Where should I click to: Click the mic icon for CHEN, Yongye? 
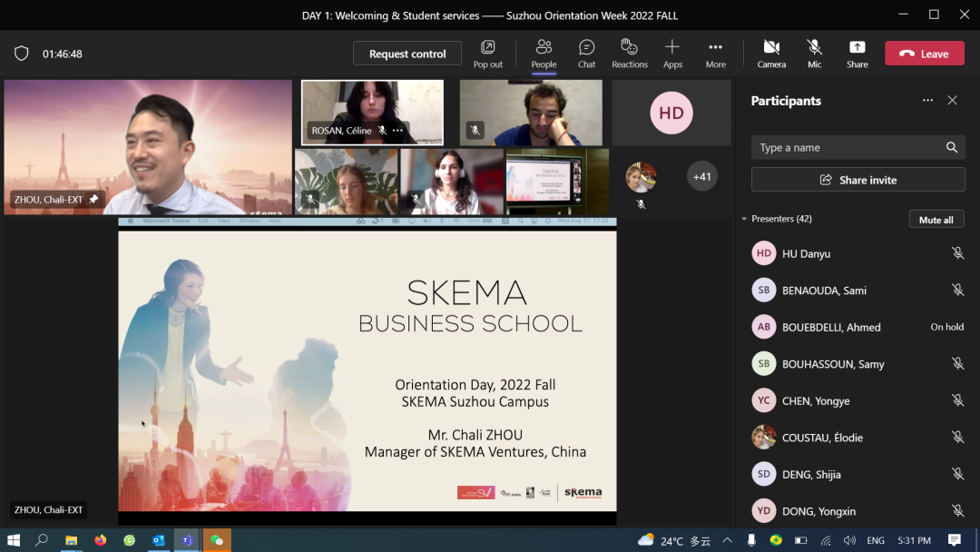coord(957,400)
